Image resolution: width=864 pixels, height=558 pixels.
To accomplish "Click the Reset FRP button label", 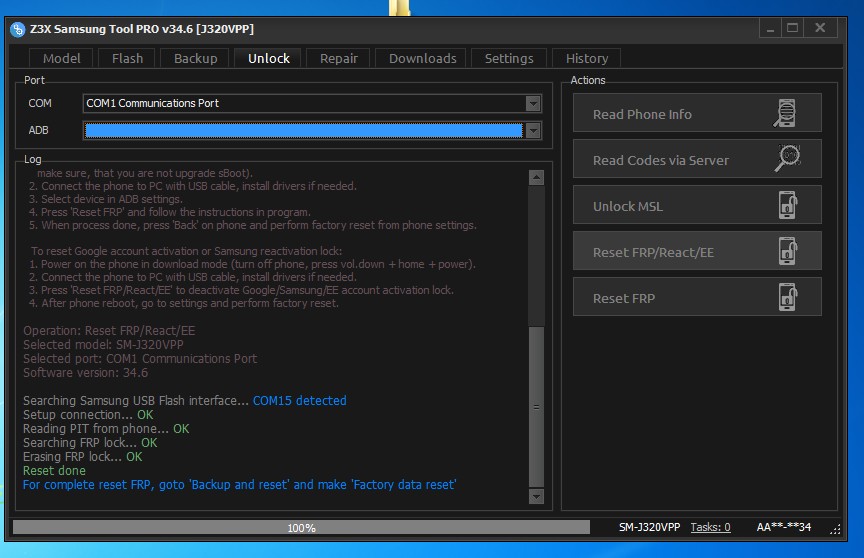I will point(624,299).
